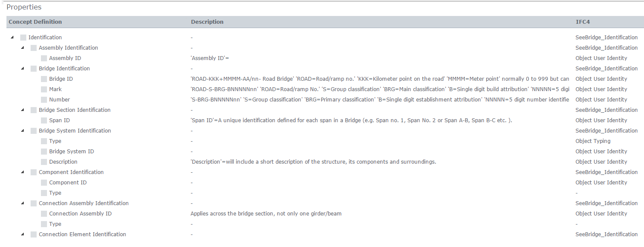Tick the Connection Element Identification checkbox

click(34, 234)
